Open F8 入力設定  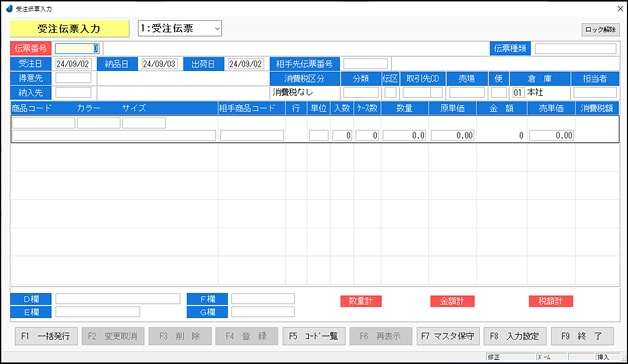tap(515, 336)
